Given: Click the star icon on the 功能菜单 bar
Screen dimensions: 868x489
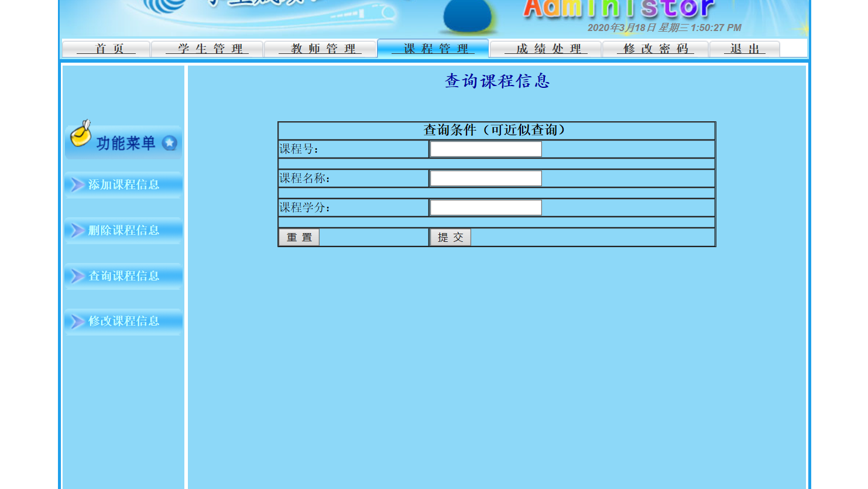Looking at the screenshot, I should [169, 143].
